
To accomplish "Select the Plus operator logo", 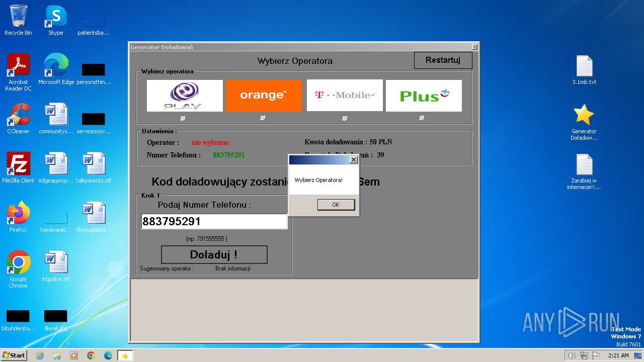I will tap(424, 96).
